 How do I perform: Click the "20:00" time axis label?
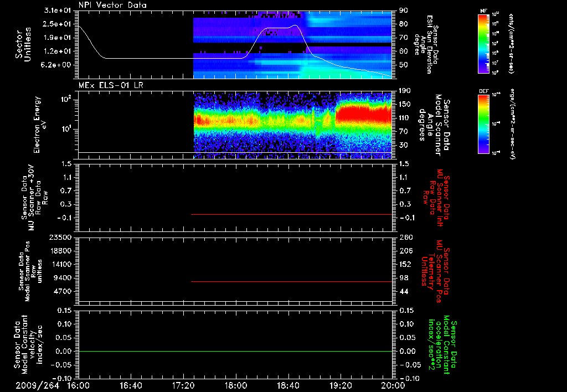(393, 385)
